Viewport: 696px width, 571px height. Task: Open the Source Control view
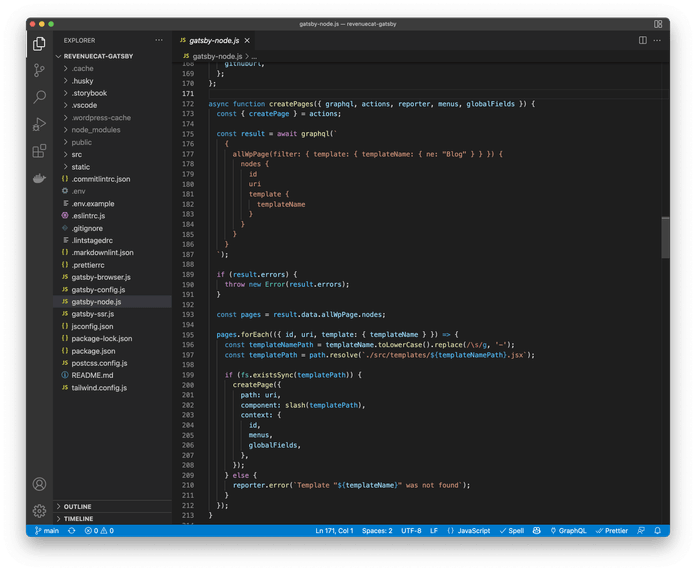click(39, 70)
